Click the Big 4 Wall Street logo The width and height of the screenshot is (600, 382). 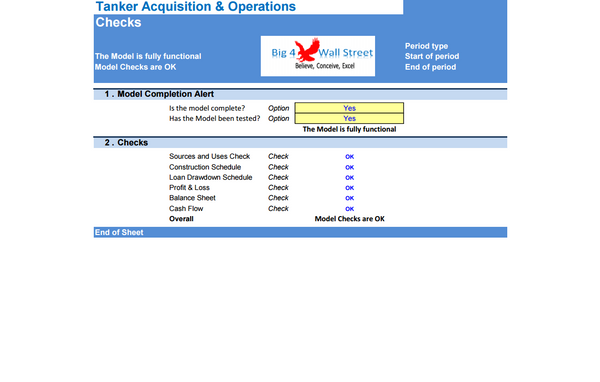pyautogui.click(x=318, y=56)
